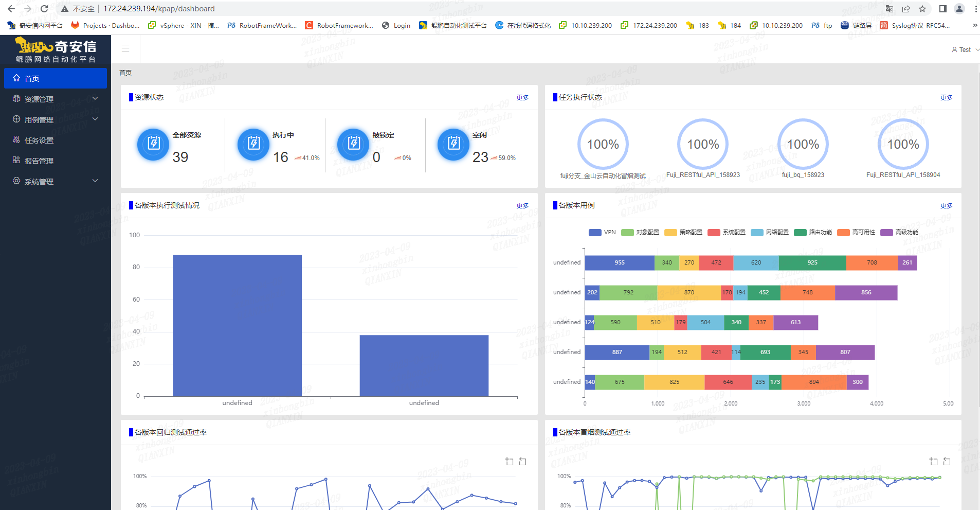
Task: Open the browser profile avatar
Action: 959,9
